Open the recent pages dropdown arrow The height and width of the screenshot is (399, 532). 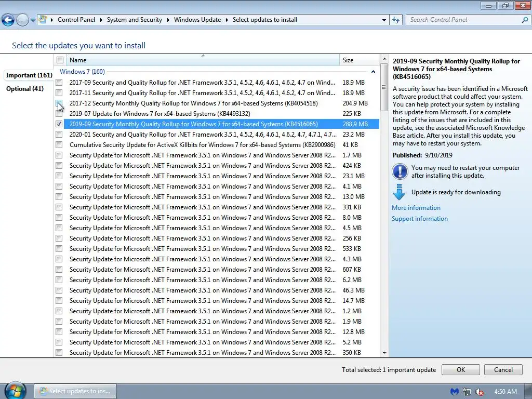coord(33,20)
